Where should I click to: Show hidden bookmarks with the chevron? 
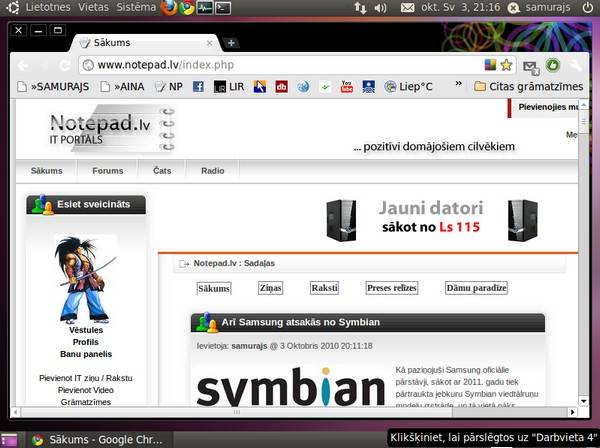pyautogui.click(x=458, y=83)
